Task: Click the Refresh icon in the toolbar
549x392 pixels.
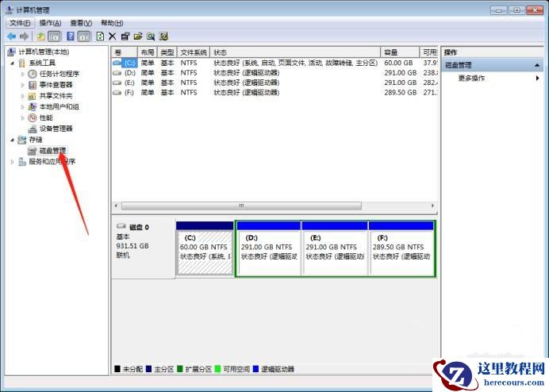Action: pos(100,36)
